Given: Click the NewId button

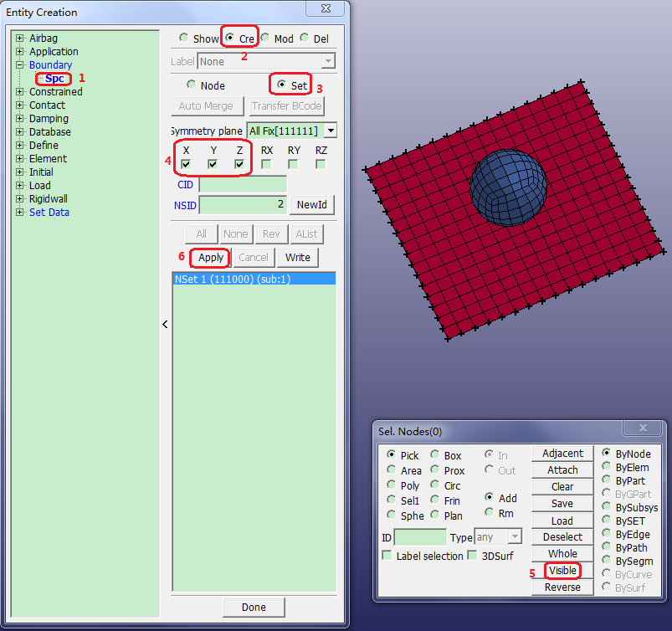Looking at the screenshot, I should [x=311, y=205].
